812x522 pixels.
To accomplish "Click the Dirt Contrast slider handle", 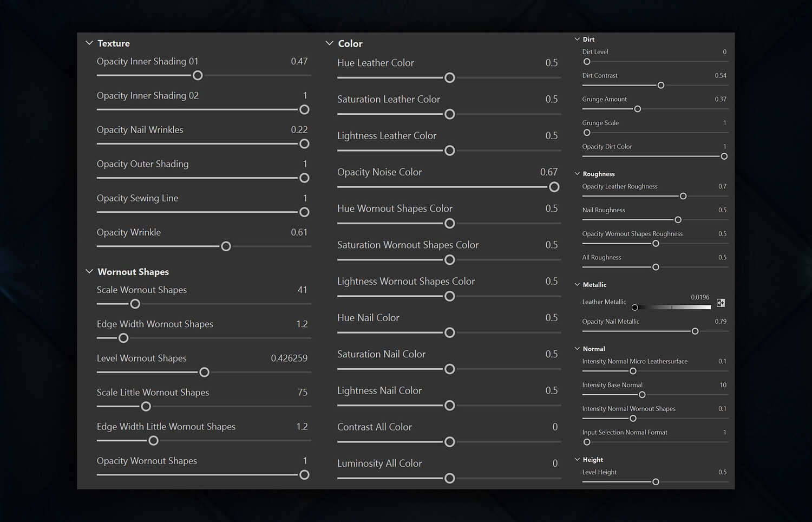I will point(660,86).
